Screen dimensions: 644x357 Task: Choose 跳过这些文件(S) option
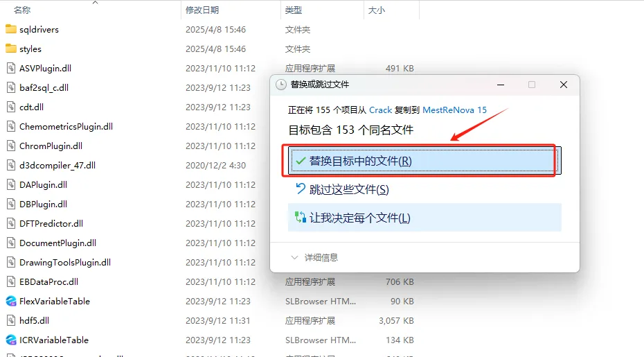348,189
